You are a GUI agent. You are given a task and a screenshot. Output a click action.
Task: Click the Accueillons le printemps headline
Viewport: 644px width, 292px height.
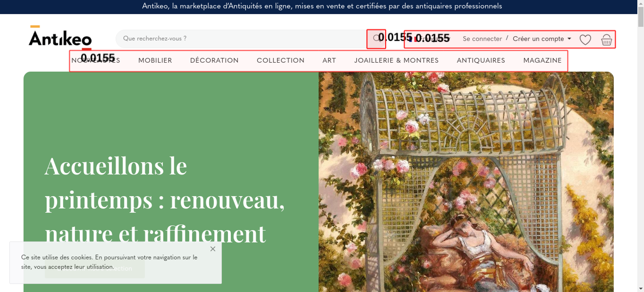[165, 200]
